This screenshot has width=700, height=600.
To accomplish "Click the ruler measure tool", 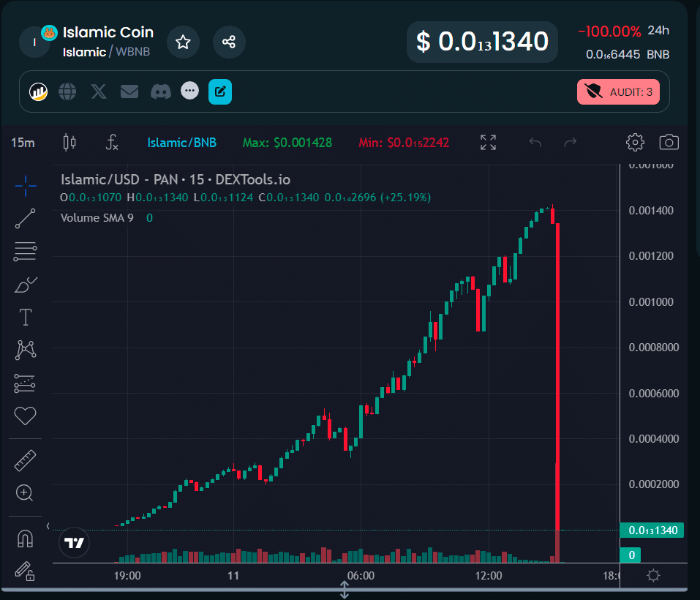I will click(26, 460).
